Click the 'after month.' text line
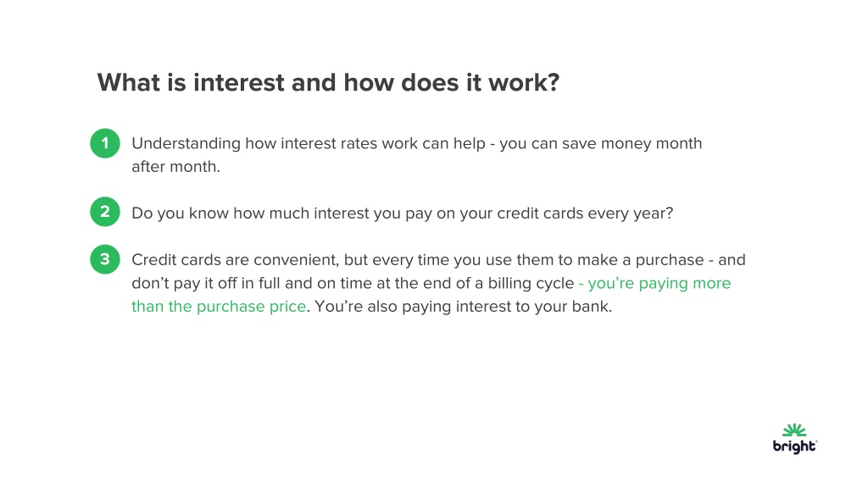This screenshot has height=488, width=868. 176,167
